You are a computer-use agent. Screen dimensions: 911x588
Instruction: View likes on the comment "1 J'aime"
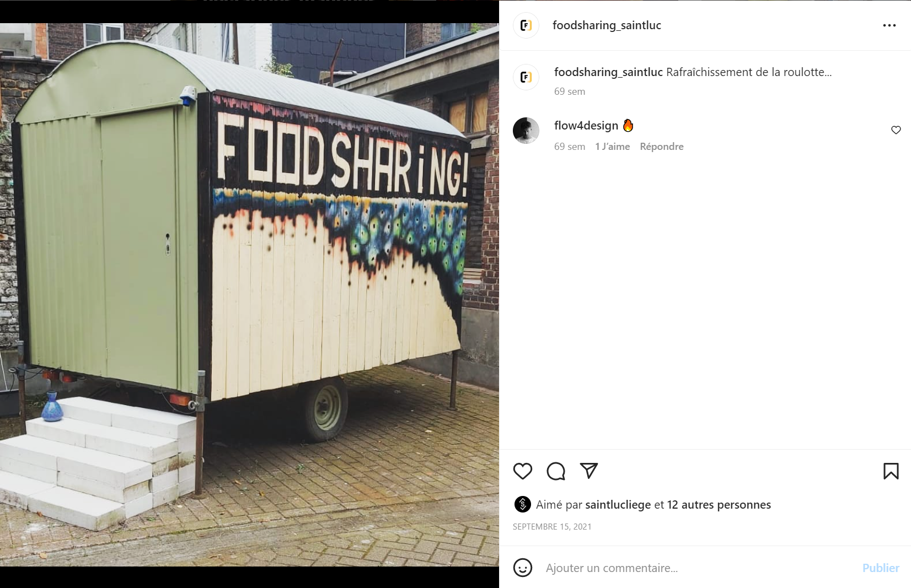click(612, 147)
